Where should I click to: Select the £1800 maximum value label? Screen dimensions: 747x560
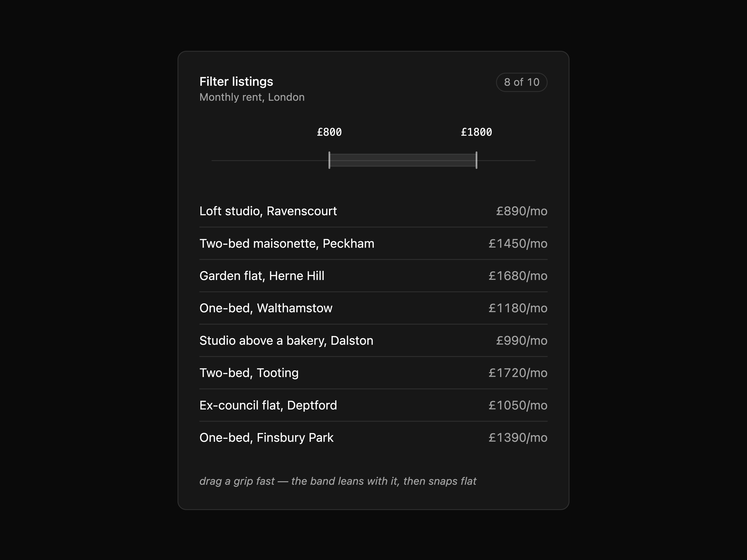[x=476, y=132]
